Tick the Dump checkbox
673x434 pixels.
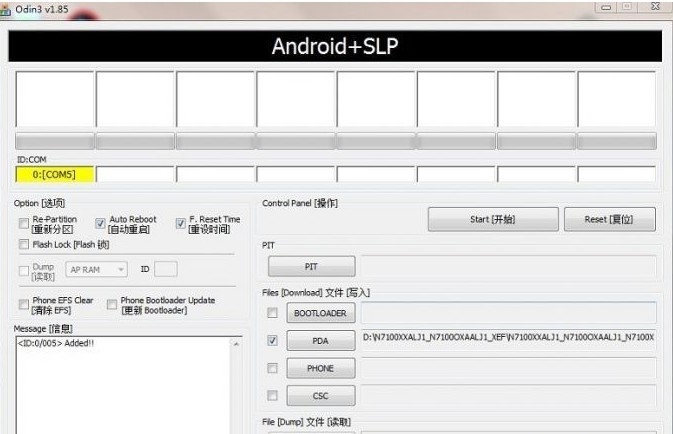pos(24,271)
